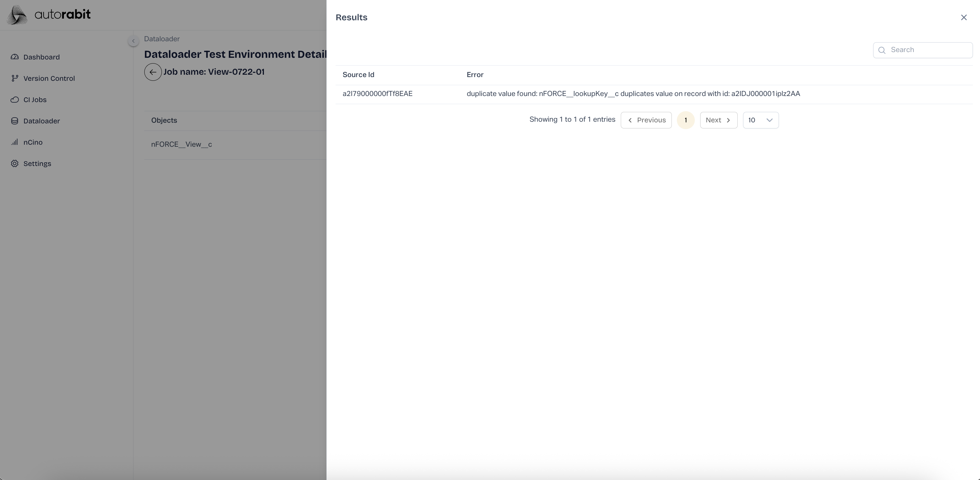The height and width of the screenshot is (480, 980).
Task: Open the nCino menu item
Action: pyautogui.click(x=33, y=142)
